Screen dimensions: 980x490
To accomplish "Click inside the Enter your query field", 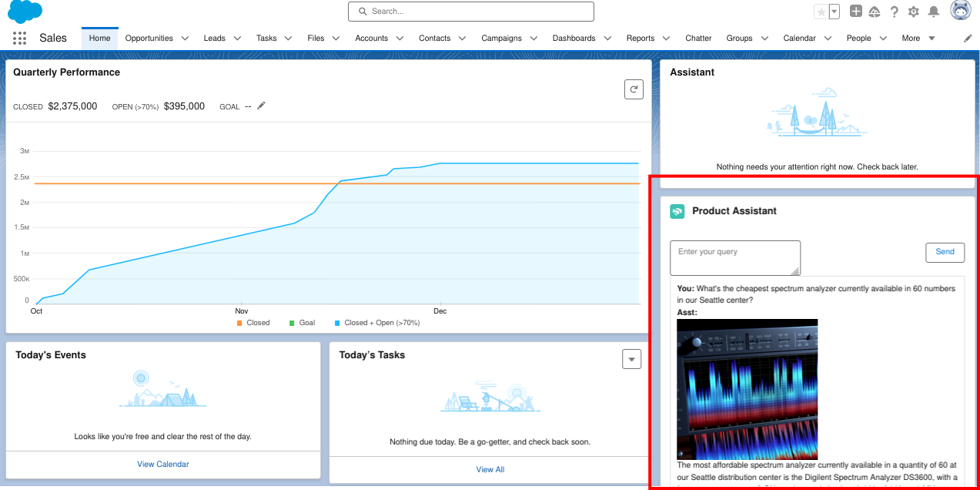I will coord(734,257).
